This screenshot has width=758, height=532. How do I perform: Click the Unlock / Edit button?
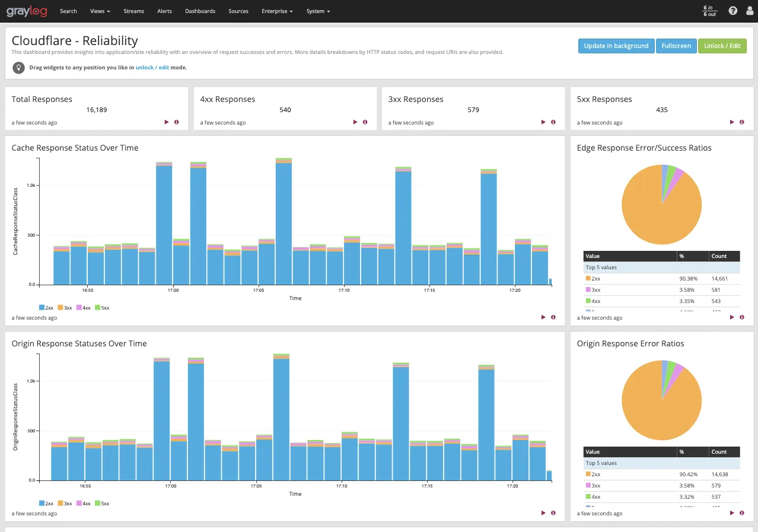[722, 46]
